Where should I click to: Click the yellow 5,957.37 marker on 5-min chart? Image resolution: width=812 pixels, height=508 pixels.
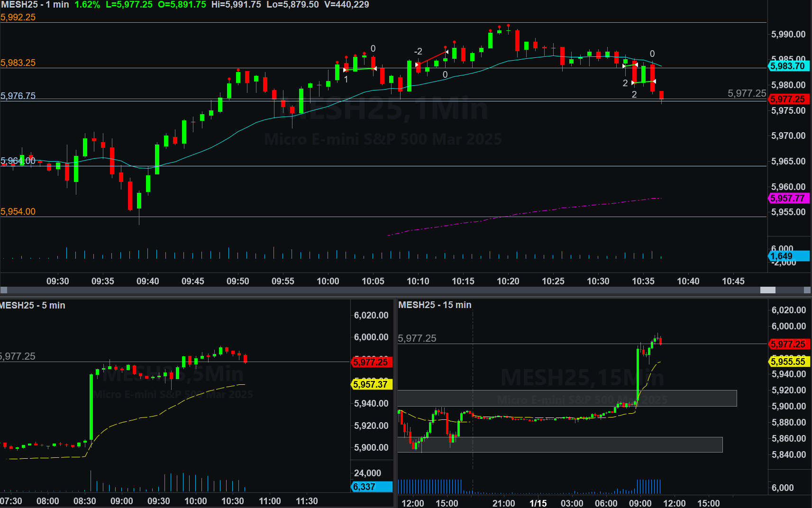pyautogui.click(x=371, y=384)
